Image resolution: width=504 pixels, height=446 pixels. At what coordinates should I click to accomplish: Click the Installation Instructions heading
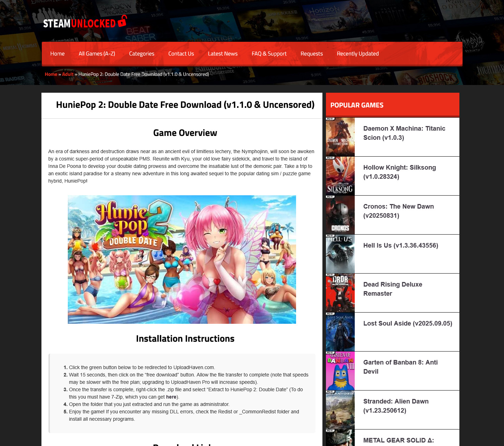click(185, 339)
